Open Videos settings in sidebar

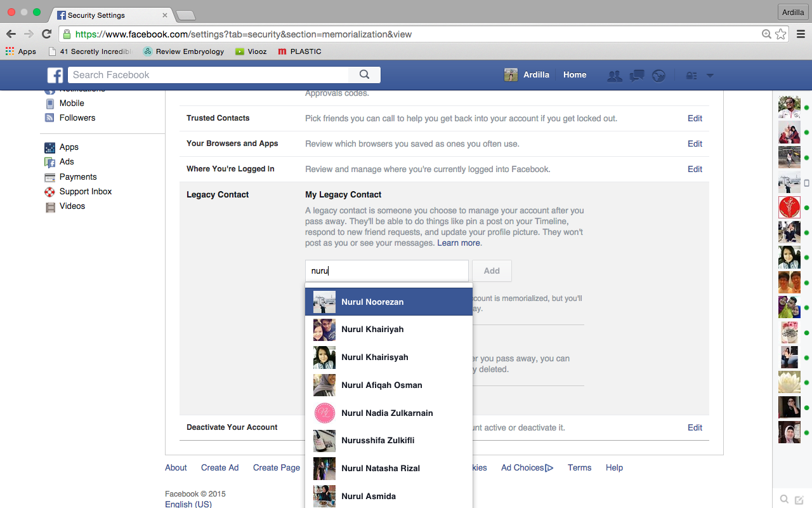pos(65,206)
